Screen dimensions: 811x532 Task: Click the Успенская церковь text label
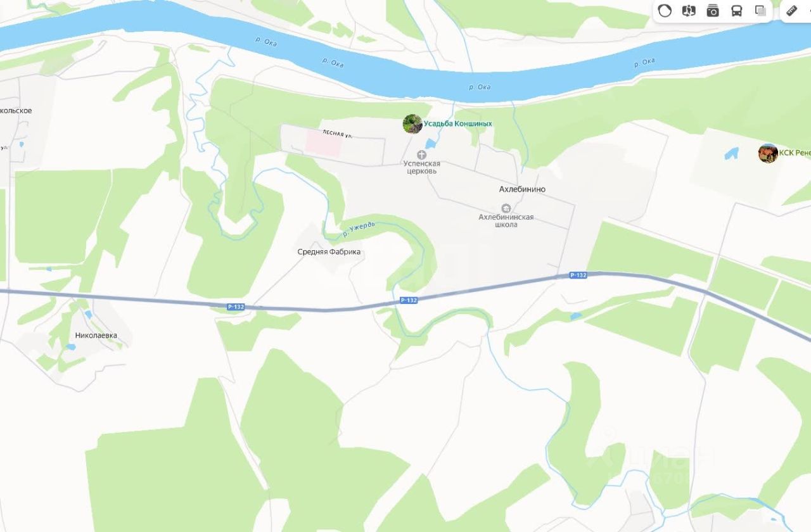click(x=421, y=167)
